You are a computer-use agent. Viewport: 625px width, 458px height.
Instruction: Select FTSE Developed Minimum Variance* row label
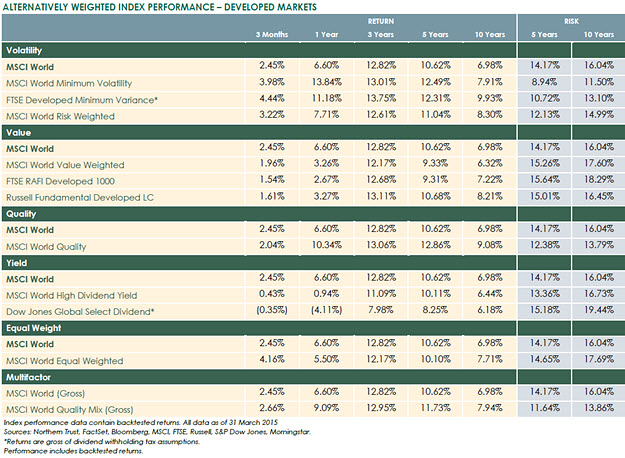82,100
